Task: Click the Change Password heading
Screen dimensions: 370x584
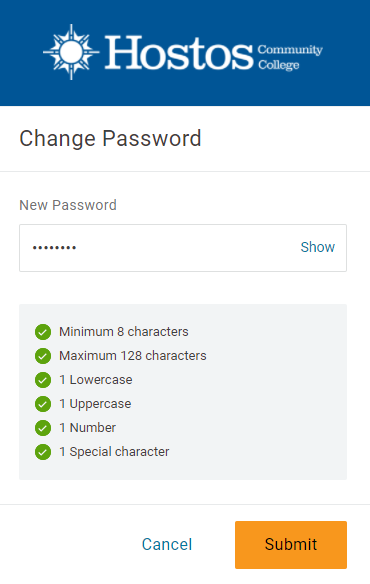Action: tap(110, 139)
